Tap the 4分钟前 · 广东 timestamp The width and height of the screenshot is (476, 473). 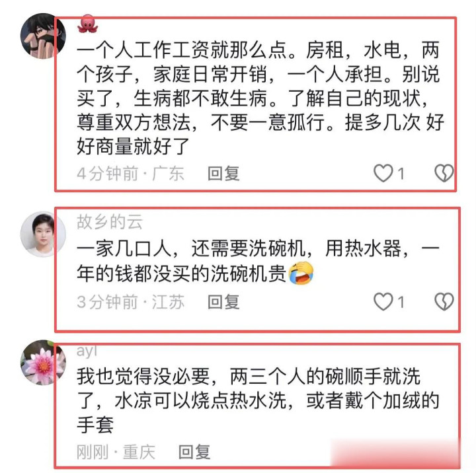130,174
